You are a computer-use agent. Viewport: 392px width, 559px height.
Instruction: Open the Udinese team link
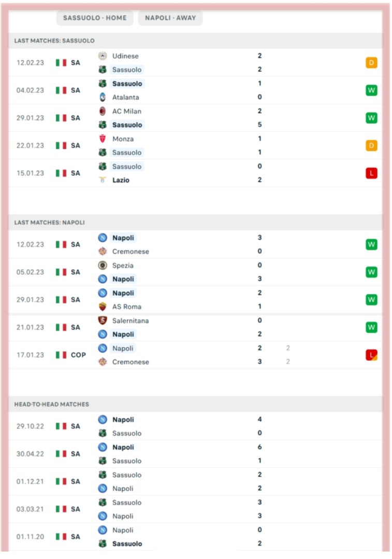[x=125, y=56]
